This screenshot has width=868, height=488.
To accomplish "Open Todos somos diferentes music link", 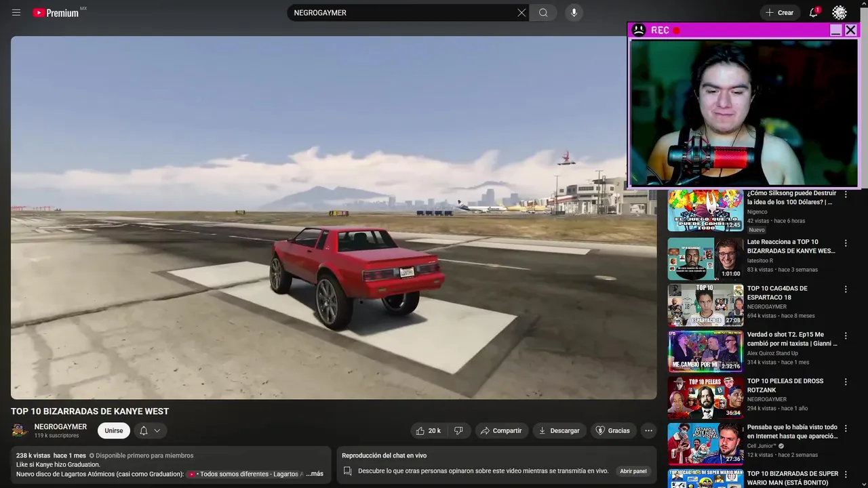I will [245, 474].
